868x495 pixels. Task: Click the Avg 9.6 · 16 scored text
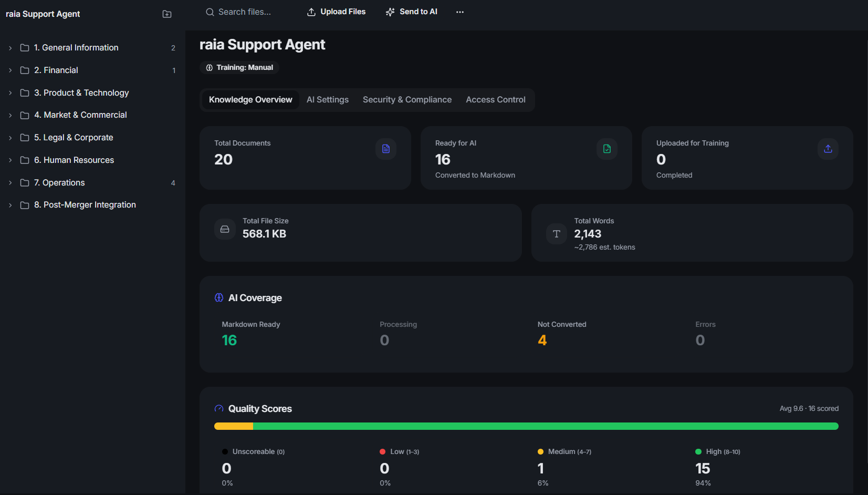click(x=809, y=409)
